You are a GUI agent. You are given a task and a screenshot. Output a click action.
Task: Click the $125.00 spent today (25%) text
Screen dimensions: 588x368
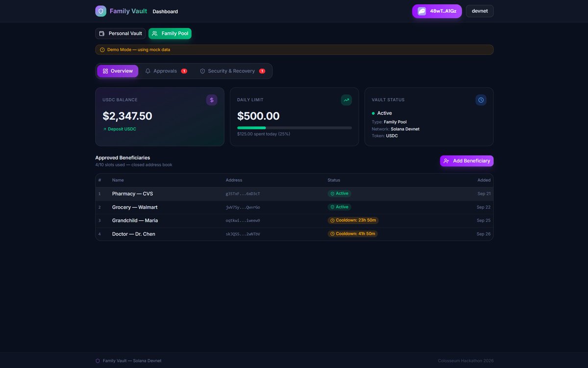click(264, 134)
